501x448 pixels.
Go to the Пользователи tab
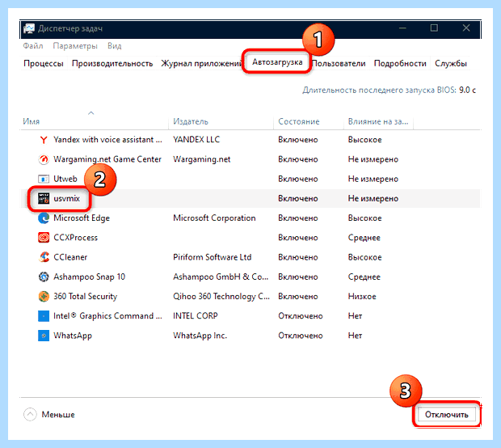[339, 63]
